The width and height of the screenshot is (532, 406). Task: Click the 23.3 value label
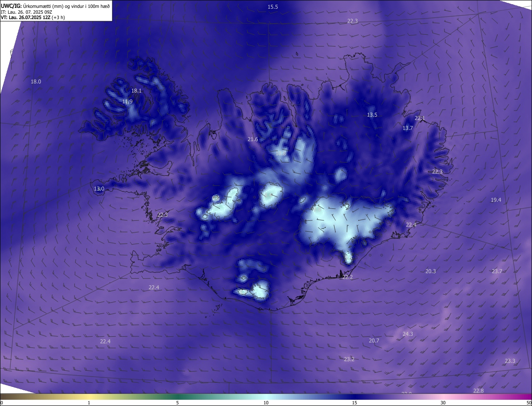510,361
